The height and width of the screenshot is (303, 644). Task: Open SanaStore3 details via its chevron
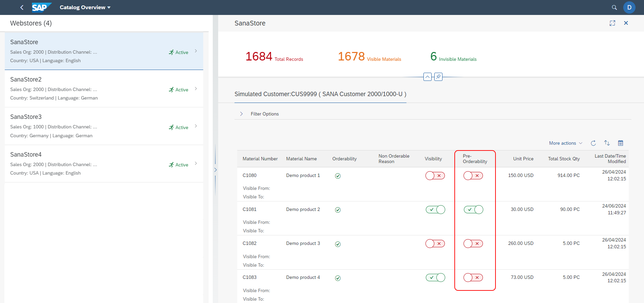pyautogui.click(x=196, y=126)
